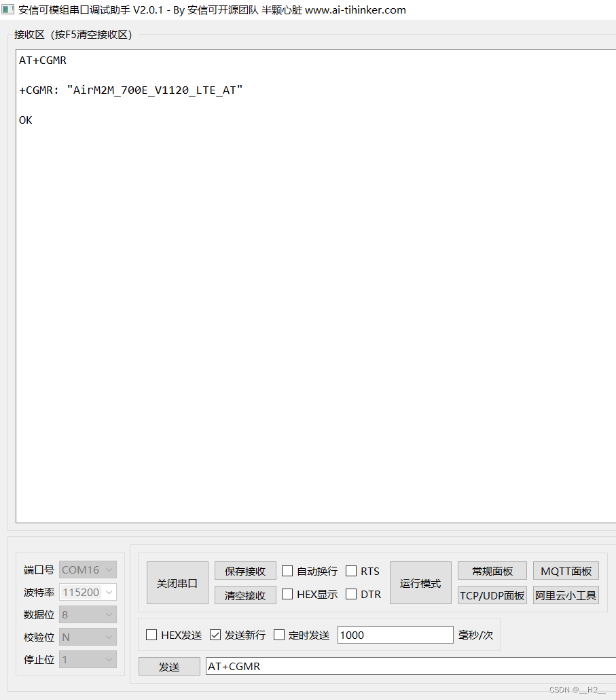This screenshot has width=616, height=700.
Task: Open the 端口号 COM16 dropdown
Action: (x=88, y=570)
